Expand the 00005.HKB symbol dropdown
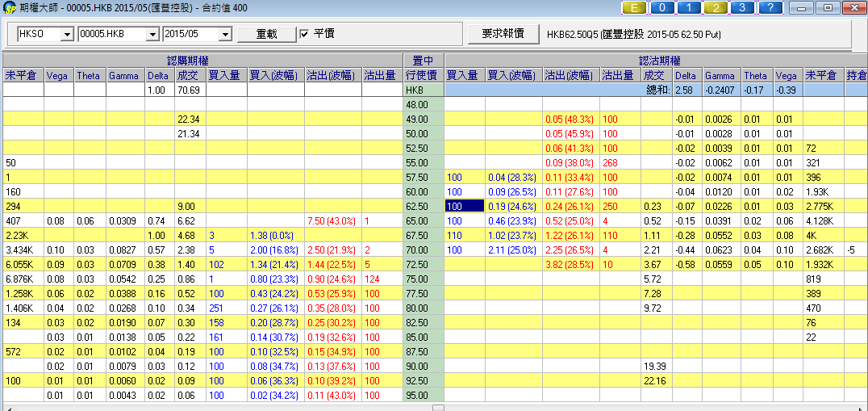 152,35
